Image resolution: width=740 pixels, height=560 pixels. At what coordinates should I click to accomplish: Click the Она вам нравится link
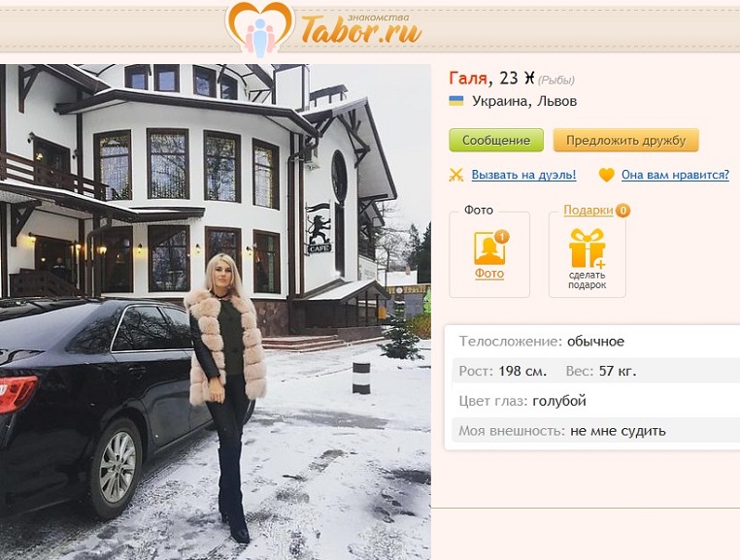coord(675,175)
